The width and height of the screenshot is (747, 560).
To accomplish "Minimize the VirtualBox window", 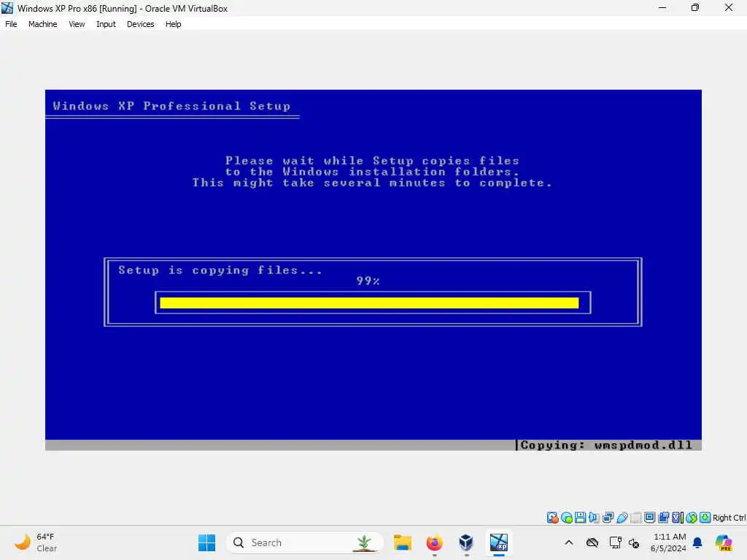I will (662, 7).
